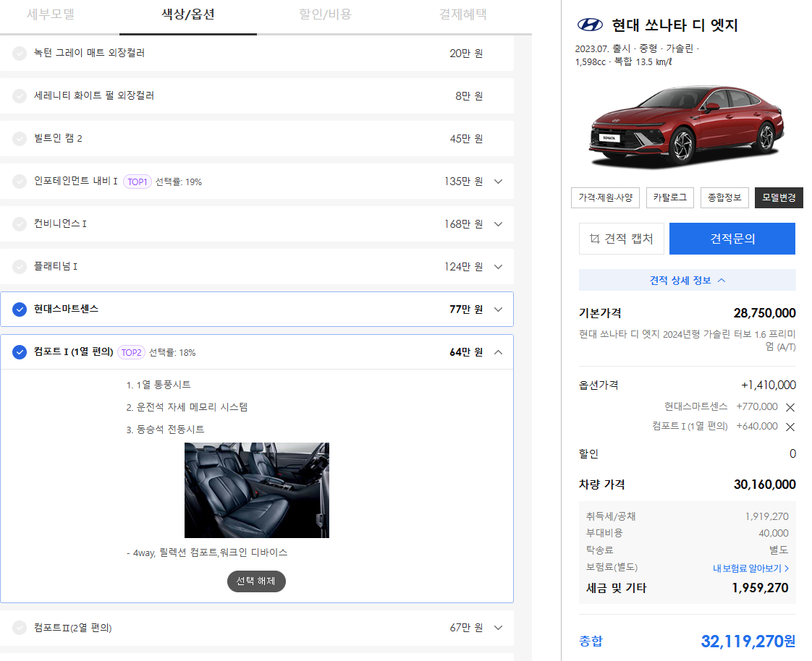Click the red Sonata car image
Image resolution: width=812 pixels, height=661 pixels.
pyautogui.click(x=687, y=127)
